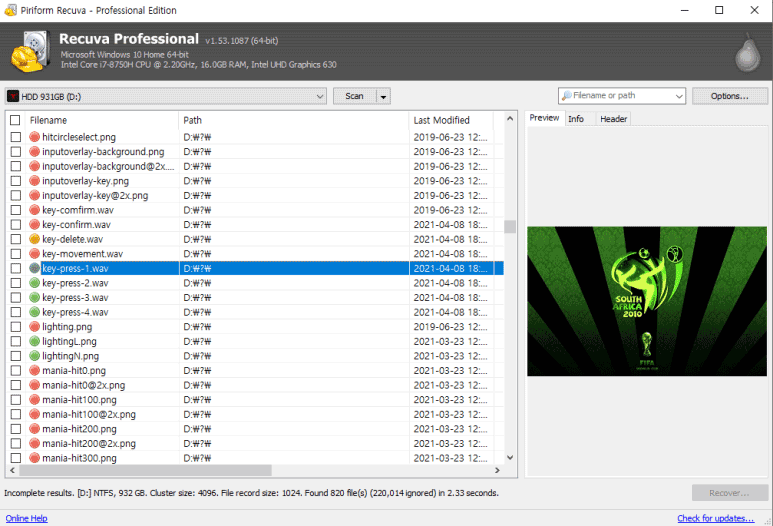Open the Options... dialog button
The image size is (773, 526).
pyautogui.click(x=730, y=96)
